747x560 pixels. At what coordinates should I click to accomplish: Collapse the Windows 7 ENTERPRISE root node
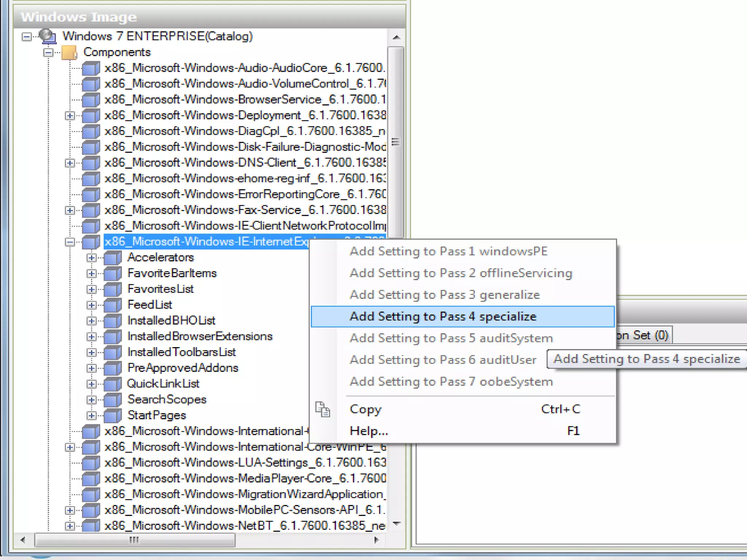point(26,36)
